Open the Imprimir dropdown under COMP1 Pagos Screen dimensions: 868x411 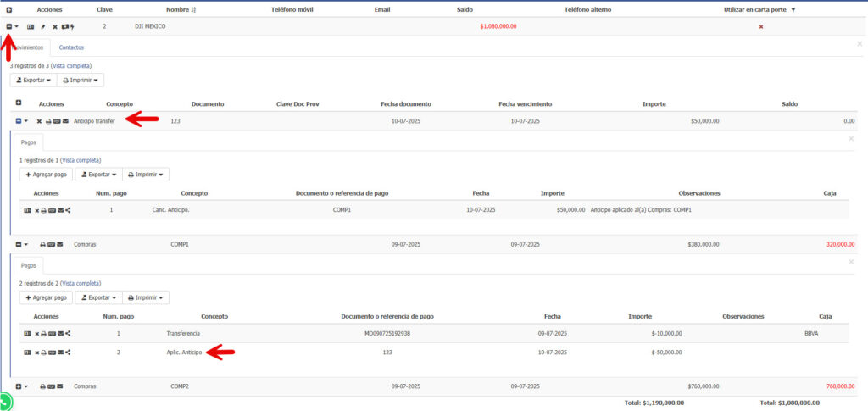146,297
